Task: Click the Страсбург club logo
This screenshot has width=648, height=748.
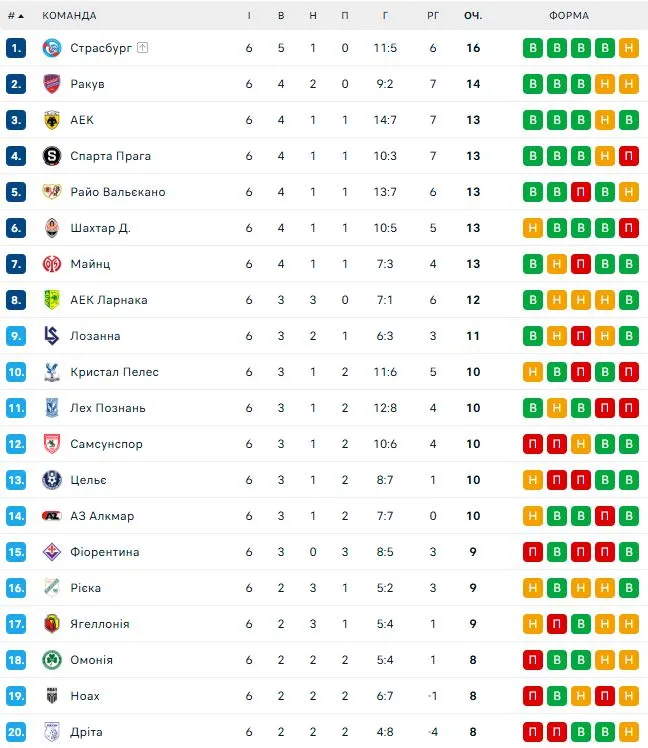Action: click(x=52, y=48)
